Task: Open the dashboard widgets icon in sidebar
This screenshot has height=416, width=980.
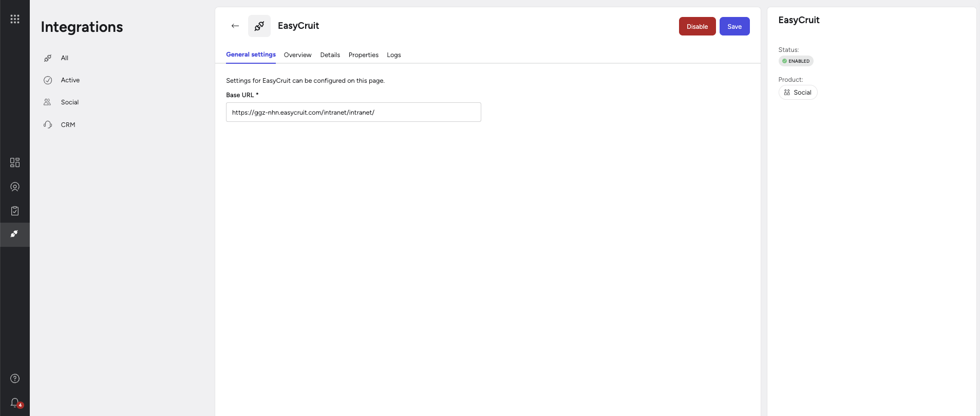Action: click(x=15, y=162)
